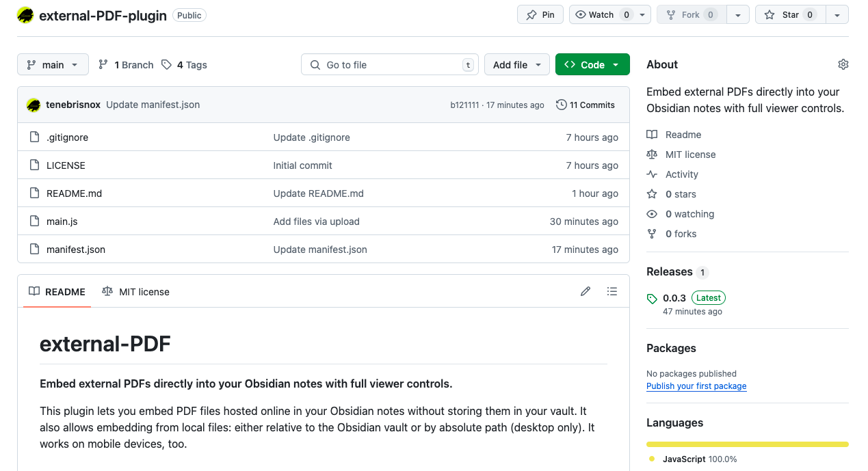
Task: Open the Update README.md commit message
Action: tap(318, 193)
